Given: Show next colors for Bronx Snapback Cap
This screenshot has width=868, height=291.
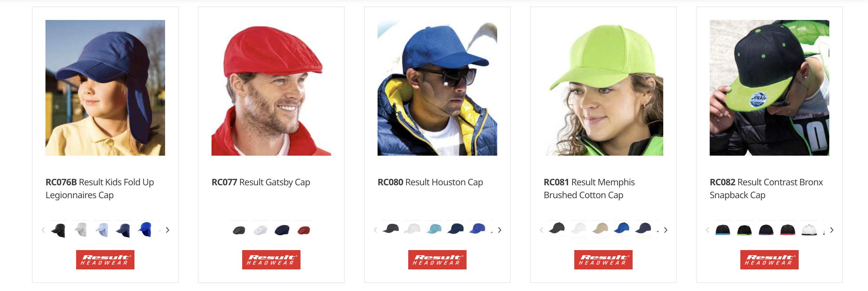Looking at the screenshot, I should click(832, 230).
